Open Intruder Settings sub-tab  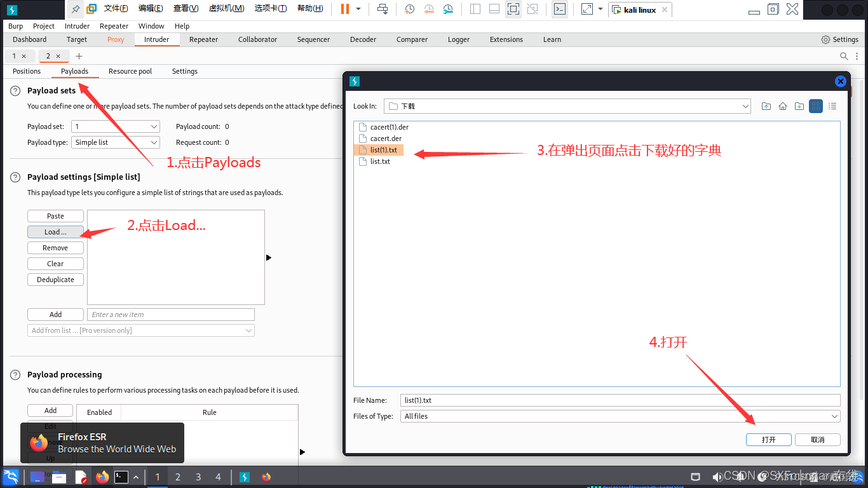coord(185,71)
